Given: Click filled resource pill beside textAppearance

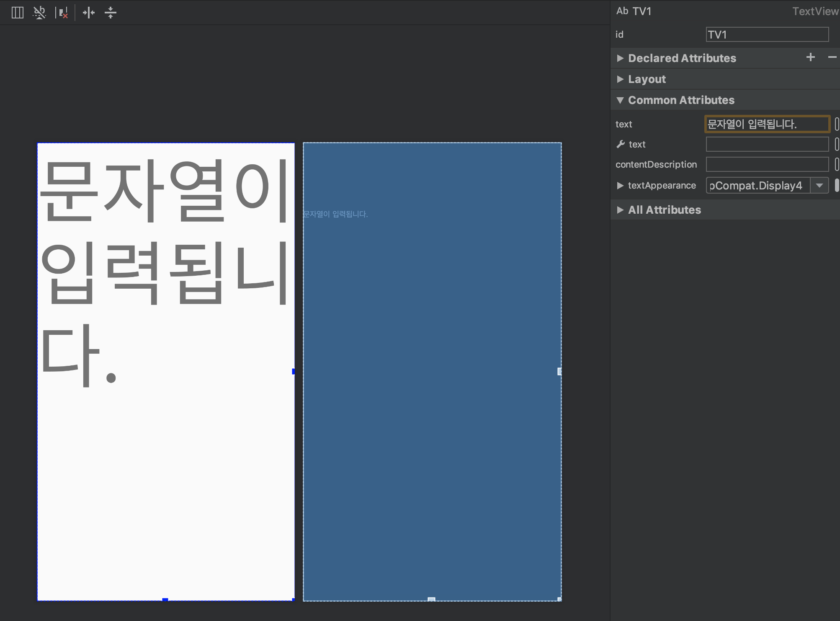Looking at the screenshot, I should tap(836, 185).
